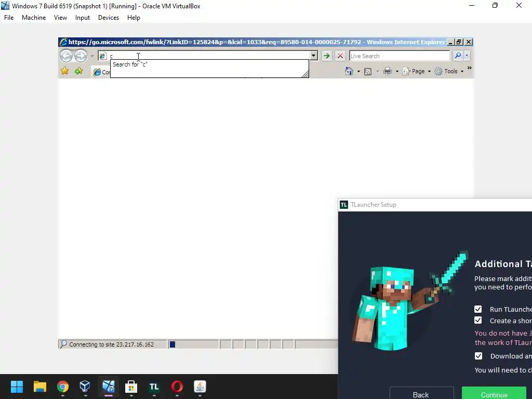This screenshot has height=399, width=532.
Task: Expand the Feeds dropdown arrow
Action: pos(378,71)
